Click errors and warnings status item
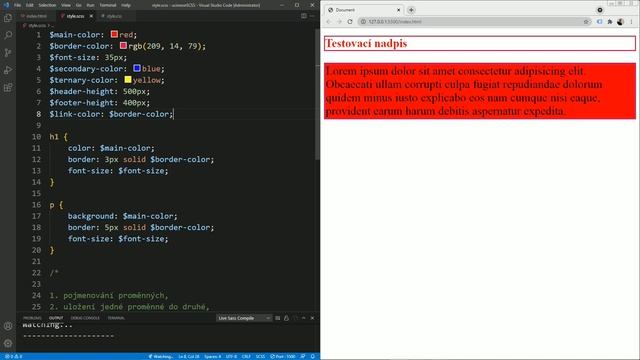Viewport: 640px width, 360px height. pos(13,356)
